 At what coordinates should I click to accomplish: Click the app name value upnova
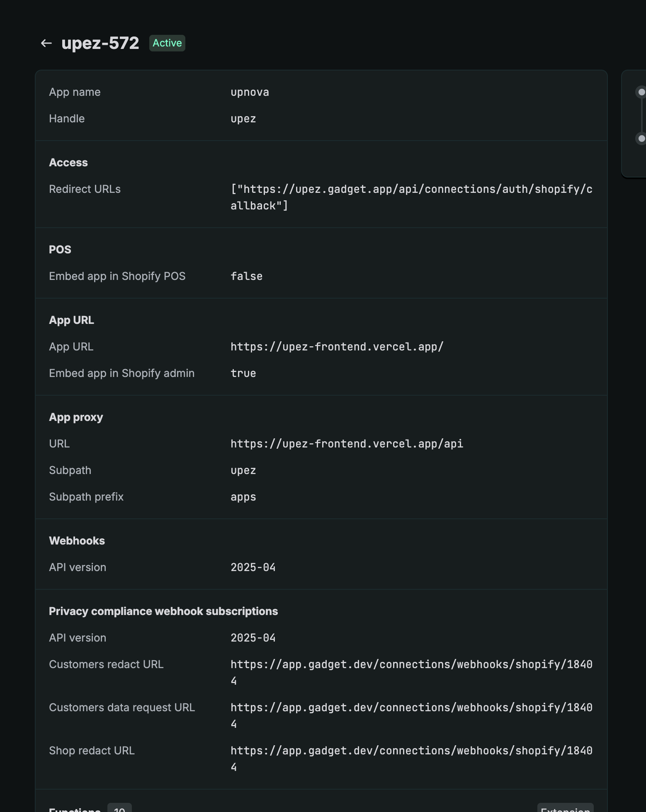[x=250, y=92]
